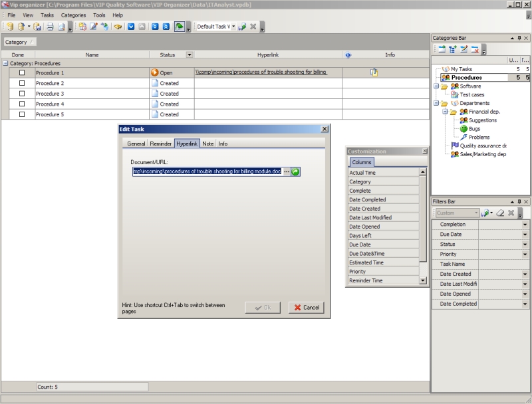Click the green flag toolbar icon
The height and width of the screenshot is (404, 532).
[179, 27]
